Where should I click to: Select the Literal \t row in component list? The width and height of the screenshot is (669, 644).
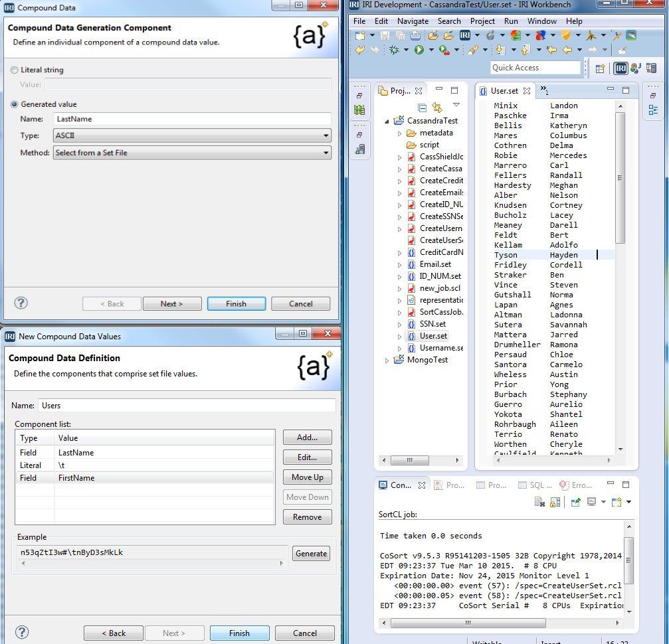click(145, 465)
